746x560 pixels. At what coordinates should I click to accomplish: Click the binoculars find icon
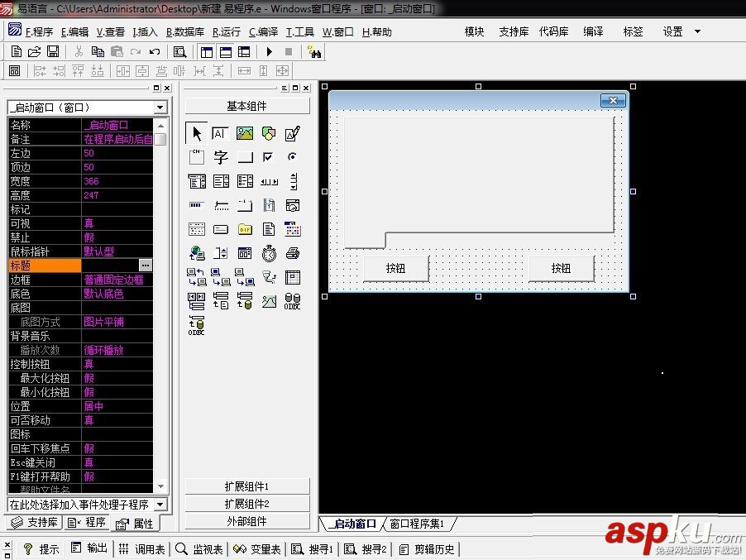coord(315,51)
